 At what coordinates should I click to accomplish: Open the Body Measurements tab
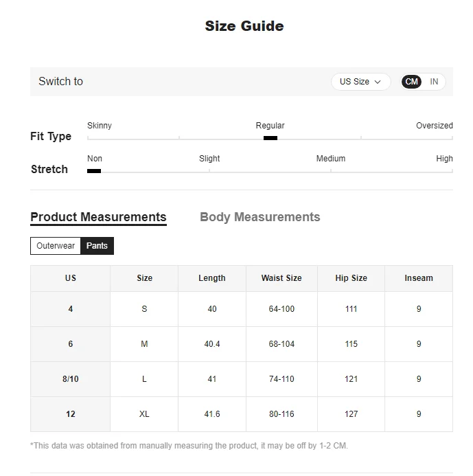pyautogui.click(x=260, y=217)
